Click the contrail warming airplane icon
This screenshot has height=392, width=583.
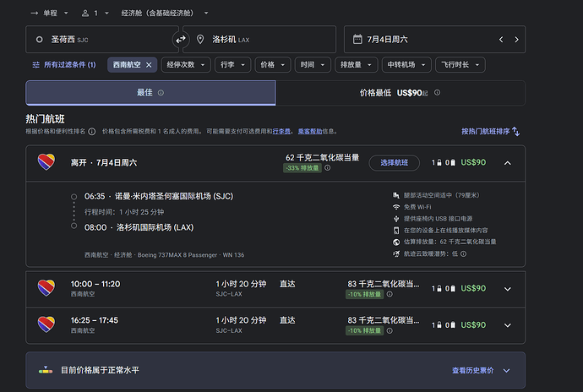tap(396, 253)
